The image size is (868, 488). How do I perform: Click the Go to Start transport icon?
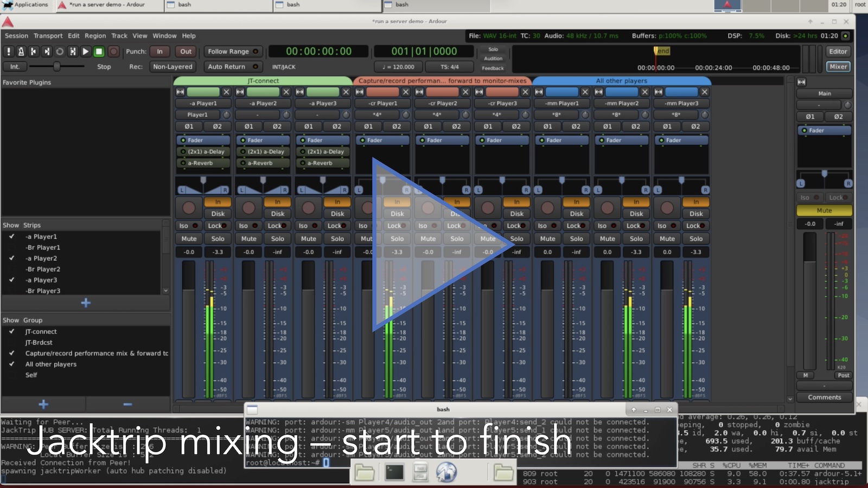coord(34,52)
